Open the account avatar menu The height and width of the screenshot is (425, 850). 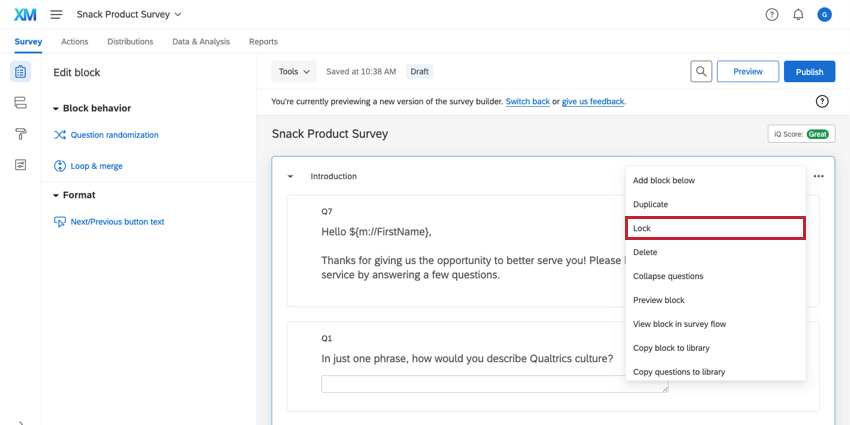(824, 15)
